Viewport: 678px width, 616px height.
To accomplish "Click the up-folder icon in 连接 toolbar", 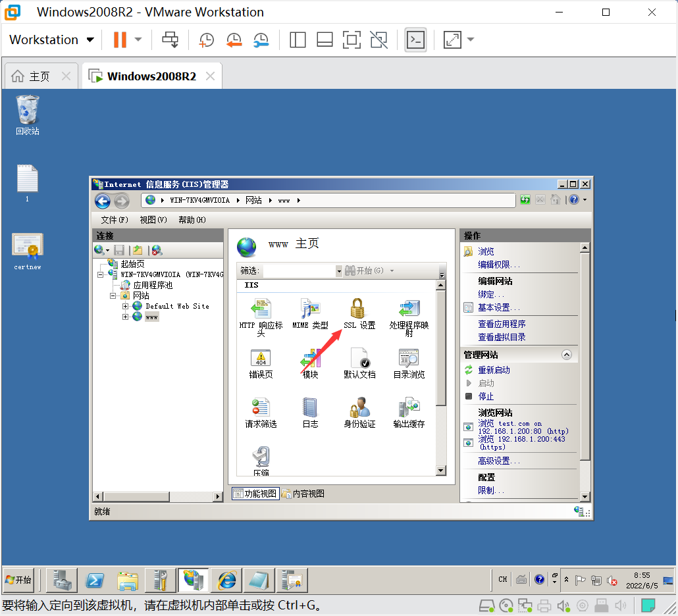I will point(138,250).
